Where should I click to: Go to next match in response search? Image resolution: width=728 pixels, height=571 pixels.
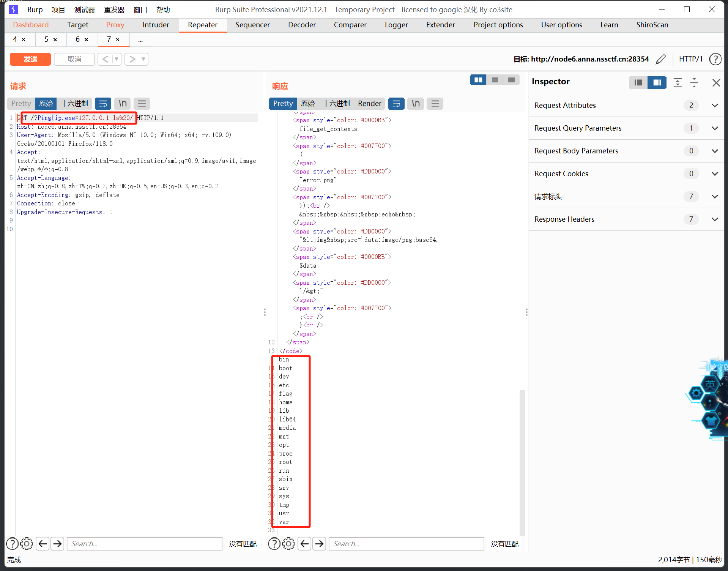point(319,544)
